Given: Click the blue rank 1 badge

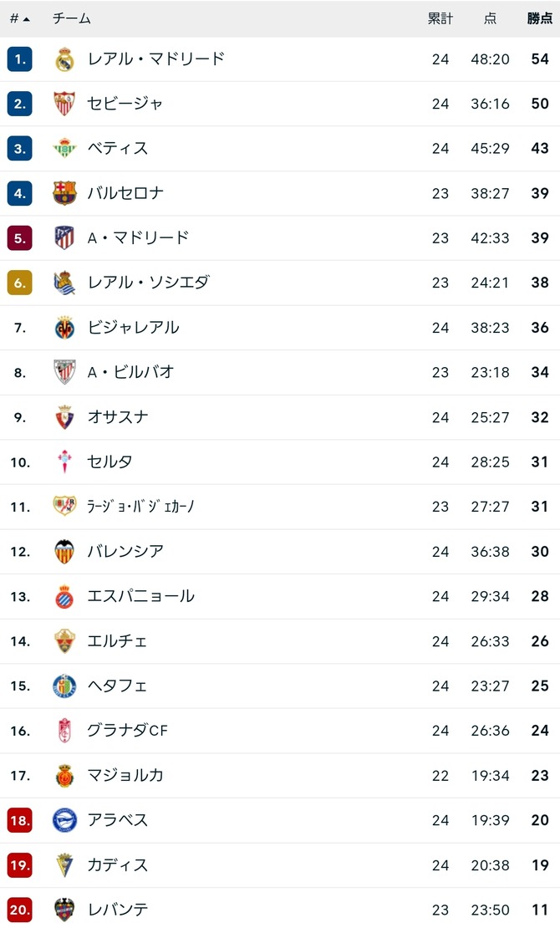Looking at the screenshot, I should click(x=19, y=59).
